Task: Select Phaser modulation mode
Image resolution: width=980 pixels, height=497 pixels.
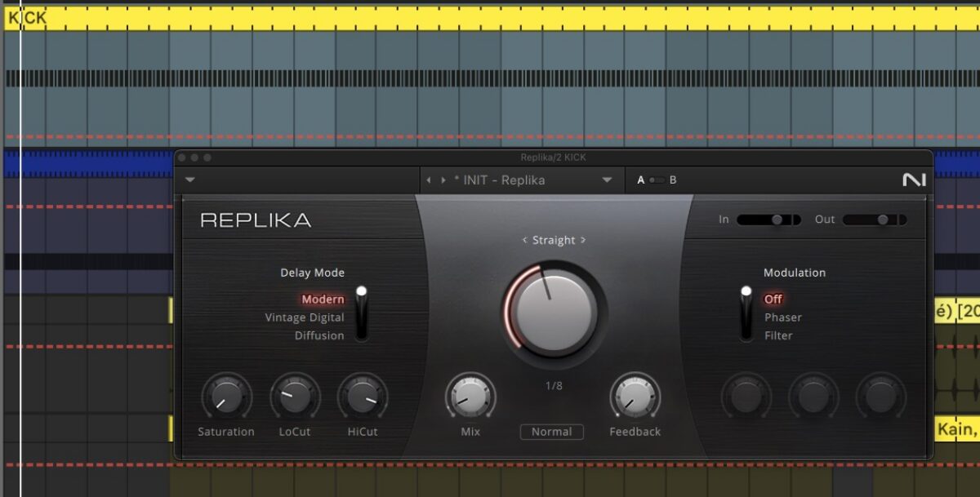Action: (783, 317)
